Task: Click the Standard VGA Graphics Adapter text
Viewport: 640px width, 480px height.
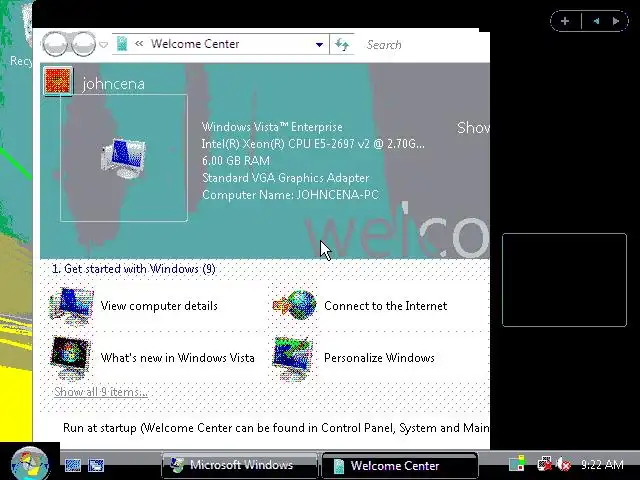Action: coord(286,178)
